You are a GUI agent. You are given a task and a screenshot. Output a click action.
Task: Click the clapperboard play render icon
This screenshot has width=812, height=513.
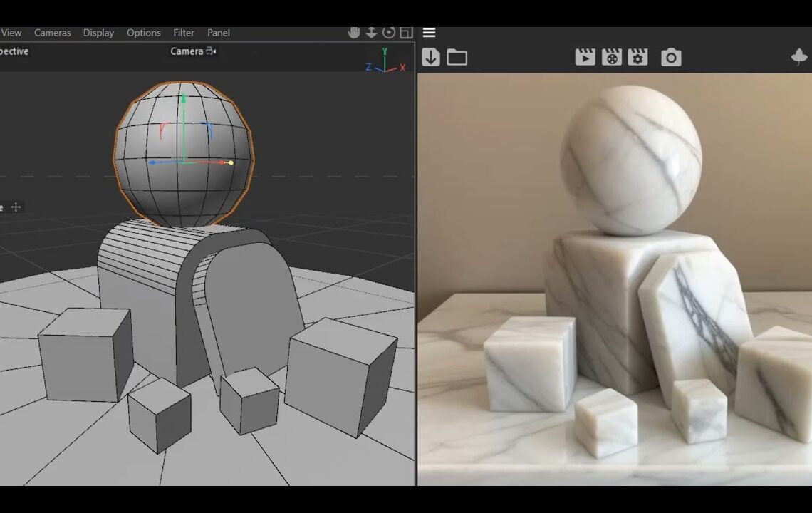click(x=584, y=57)
